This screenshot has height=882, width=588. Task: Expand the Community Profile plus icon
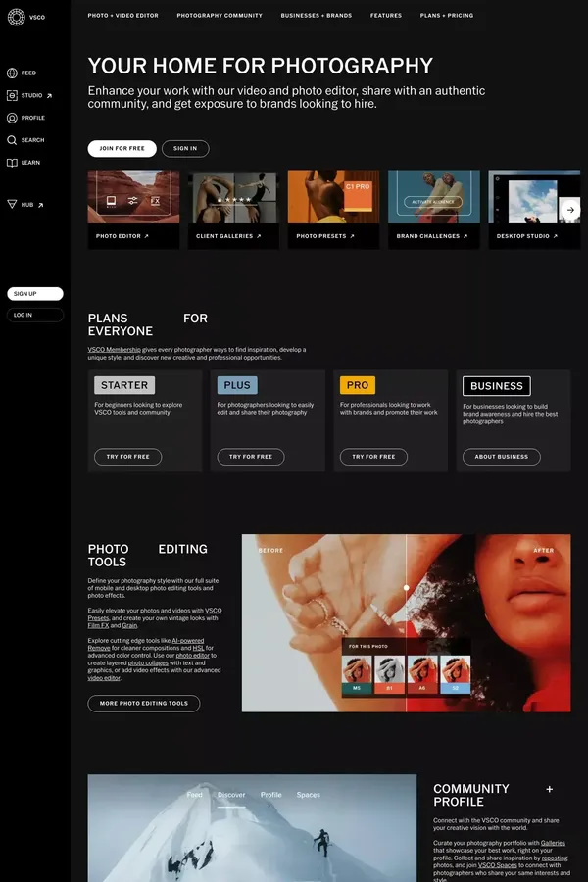click(x=549, y=789)
